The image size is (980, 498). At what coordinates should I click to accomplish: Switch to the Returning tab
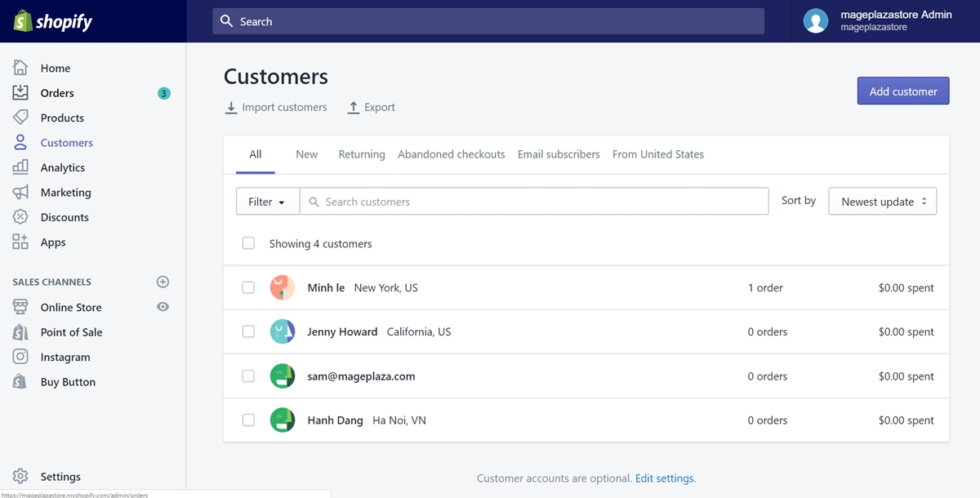click(x=362, y=154)
